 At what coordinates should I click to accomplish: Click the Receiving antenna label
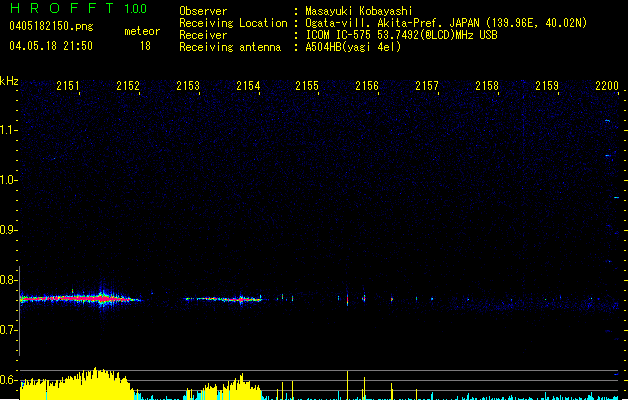point(230,47)
